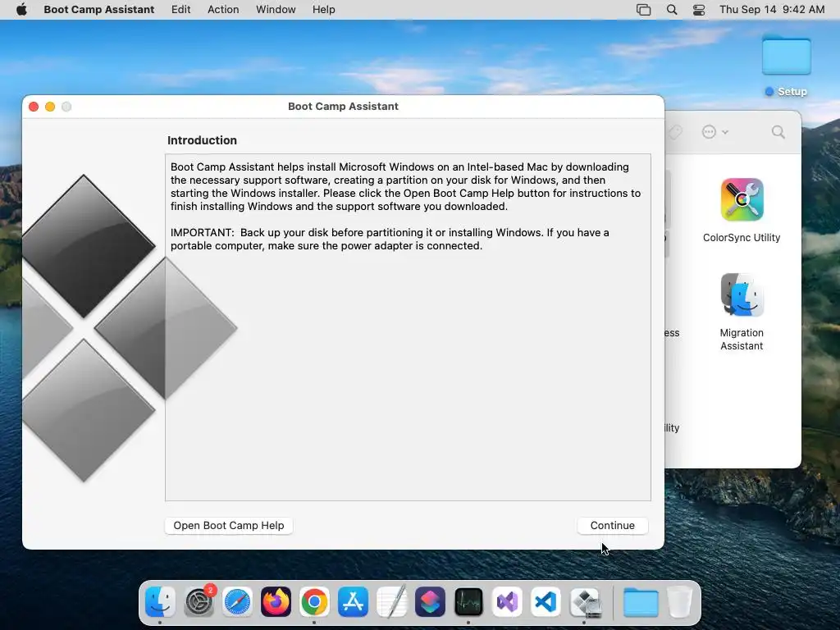Open Visual Studio Code from the Dock
Viewport: 840px width, 630px height.
[x=546, y=601]
